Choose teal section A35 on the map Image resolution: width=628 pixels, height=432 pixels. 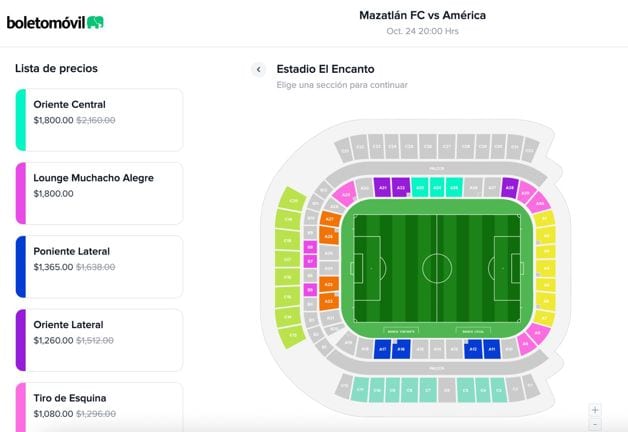click(x=455, y=187)
